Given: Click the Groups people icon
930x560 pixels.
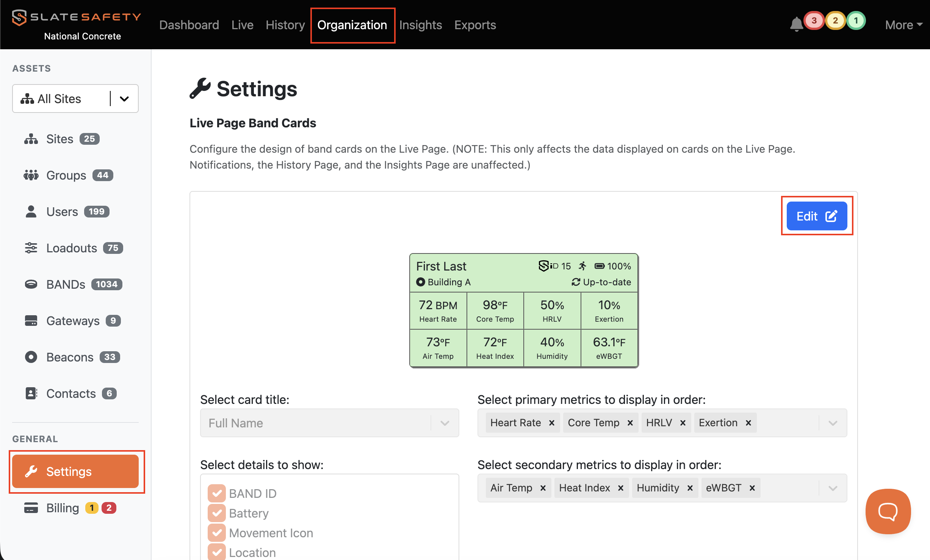Looking at the screenshot, I should click(31, 175).
